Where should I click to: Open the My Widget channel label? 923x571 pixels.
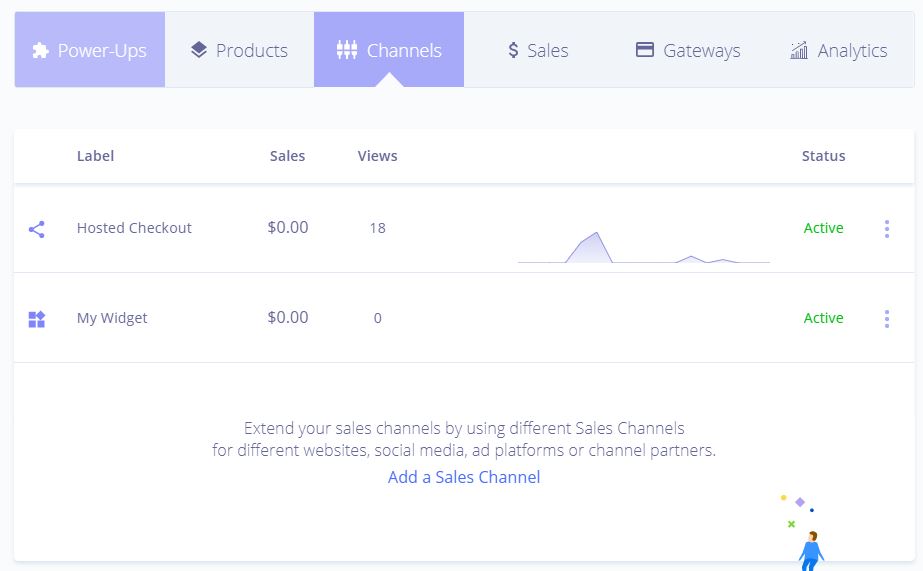coord(112,318)
